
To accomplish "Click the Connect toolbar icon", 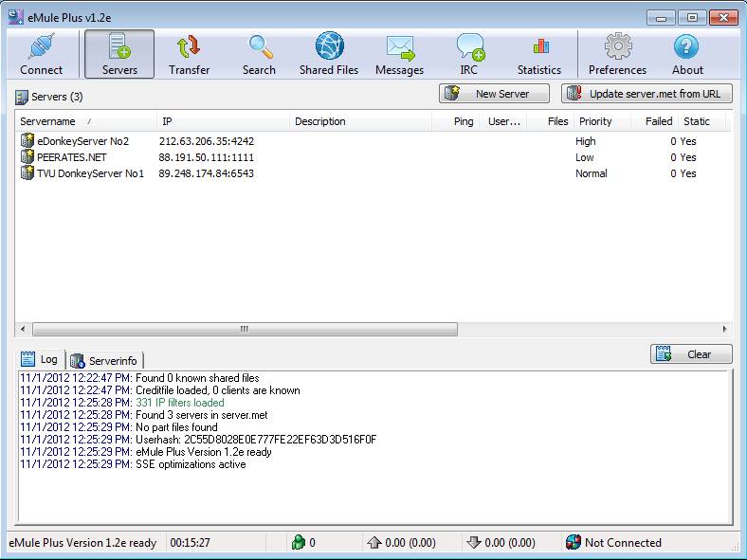I will click(x=42, y=54).
